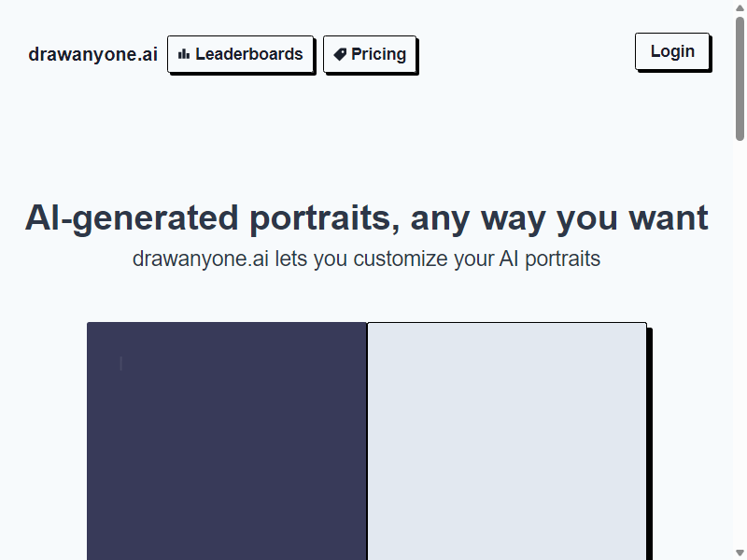
Task: Open the Pricing page
Action: (x=370, y=54)
